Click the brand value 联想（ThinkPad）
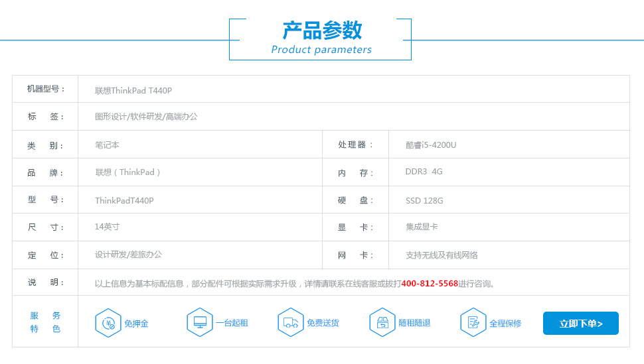This screenshot has width=644, height=364. (x=127, y=172)
